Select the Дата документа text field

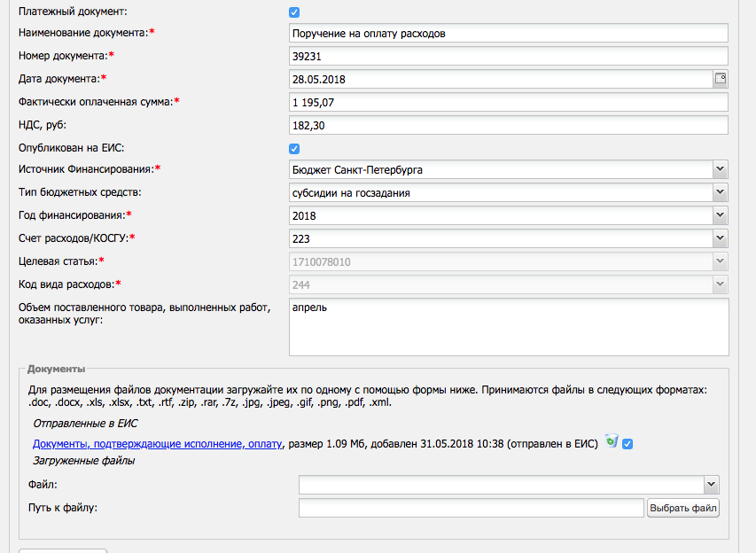501,79
